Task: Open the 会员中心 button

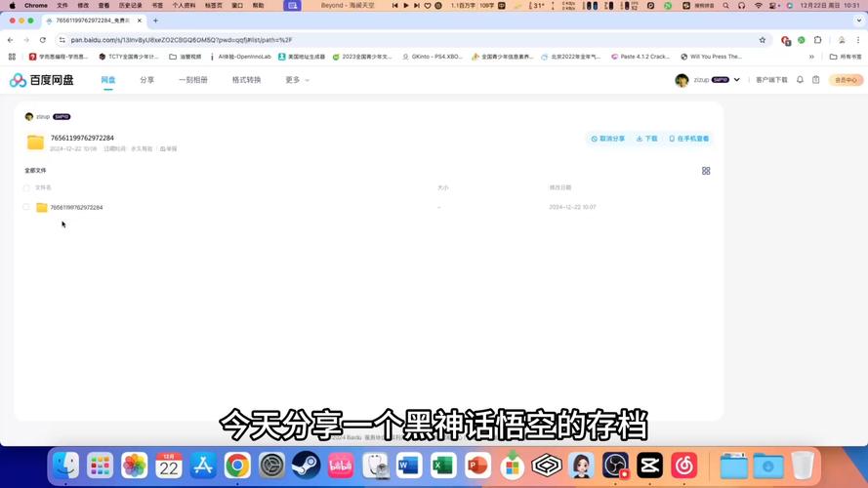Action: point(846,80)
